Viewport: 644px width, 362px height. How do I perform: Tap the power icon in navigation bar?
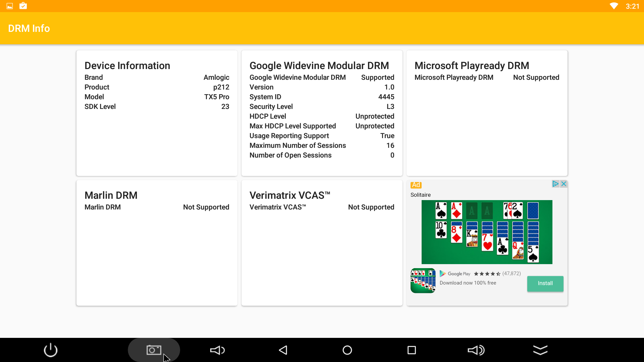pyautogui.click(x=51, y=350)
